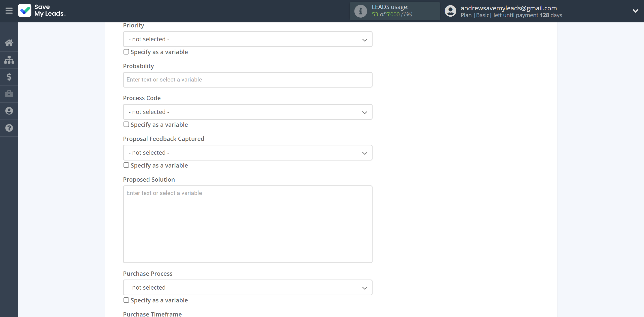Click the user avatar icon
644x317 pixels.
[450, 11]
